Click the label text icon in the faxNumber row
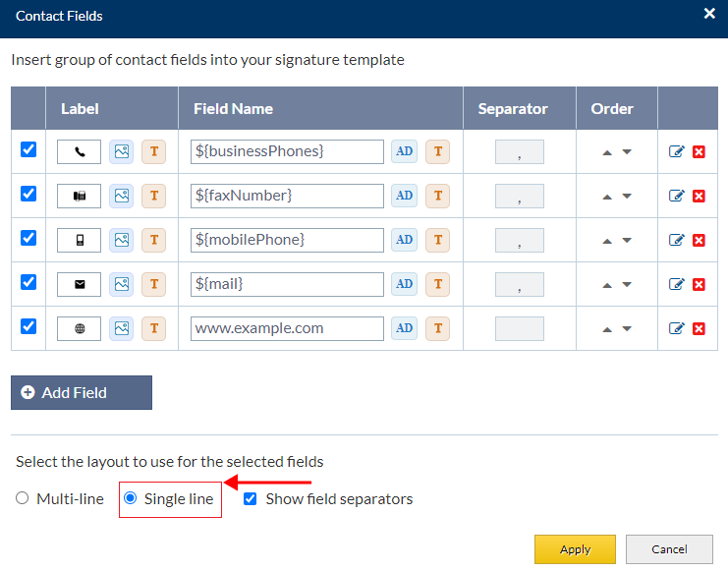 pos(153,196)
